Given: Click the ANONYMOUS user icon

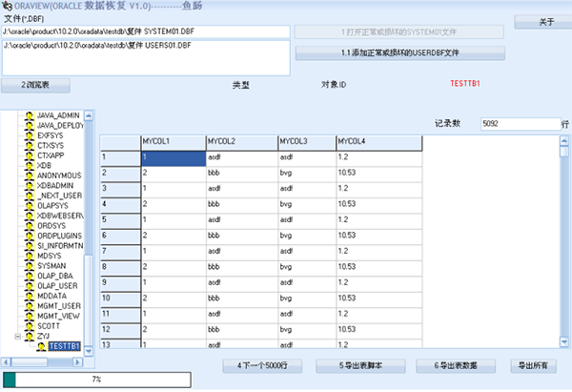Looking at the screenshot, I should 30,175.
